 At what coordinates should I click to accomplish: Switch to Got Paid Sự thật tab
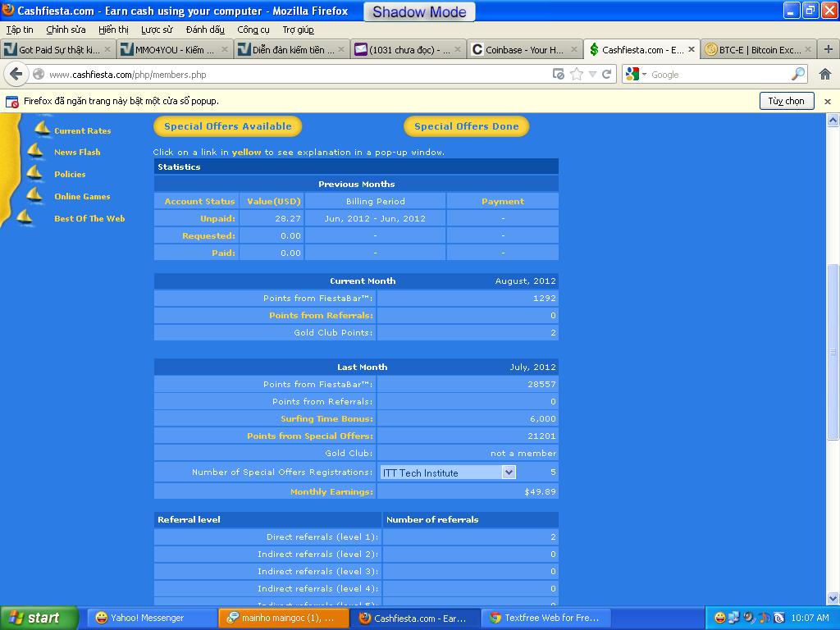tap(58, 49)
